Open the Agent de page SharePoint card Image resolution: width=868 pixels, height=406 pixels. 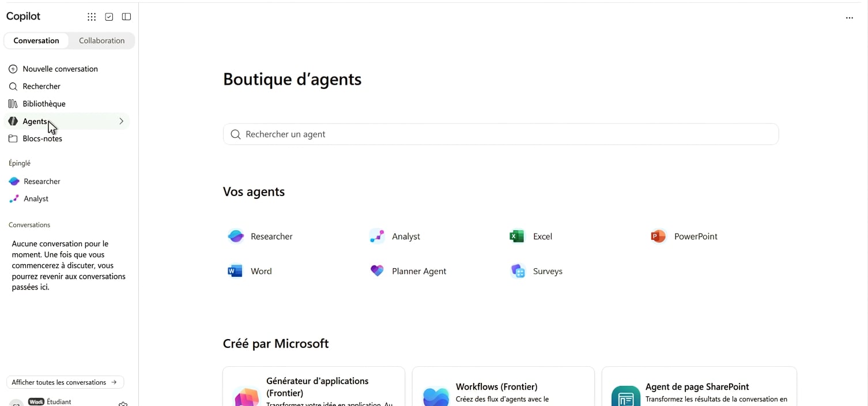tap(699, 386)
